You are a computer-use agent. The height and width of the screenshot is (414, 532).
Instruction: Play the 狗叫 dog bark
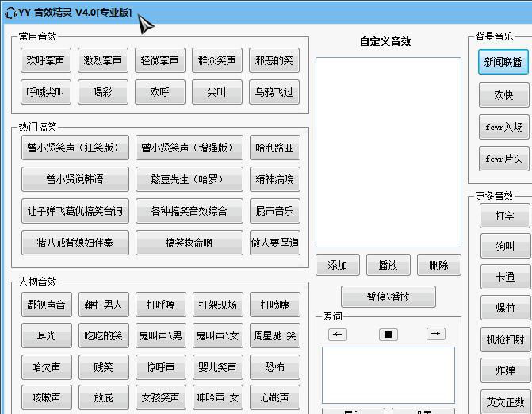(506, 246)
